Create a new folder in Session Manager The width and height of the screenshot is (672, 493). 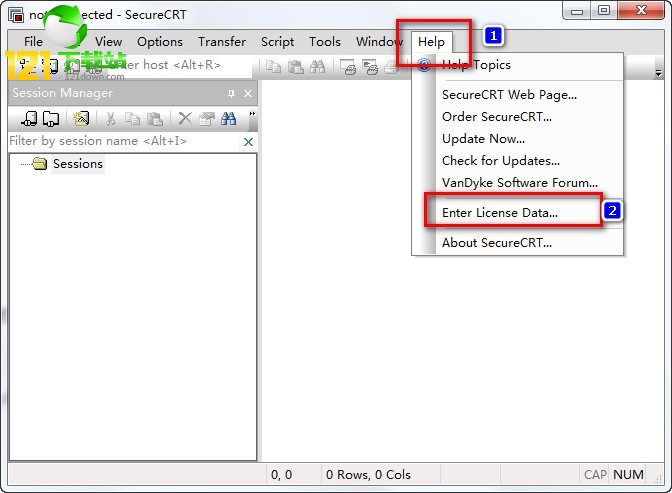(x=51, y=118)
